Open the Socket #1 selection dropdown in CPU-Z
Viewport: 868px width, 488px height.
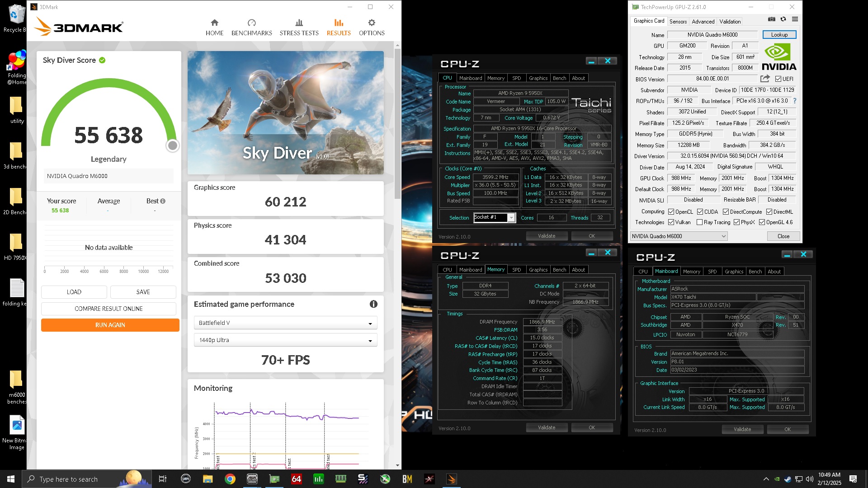click(x=495, y=218)
